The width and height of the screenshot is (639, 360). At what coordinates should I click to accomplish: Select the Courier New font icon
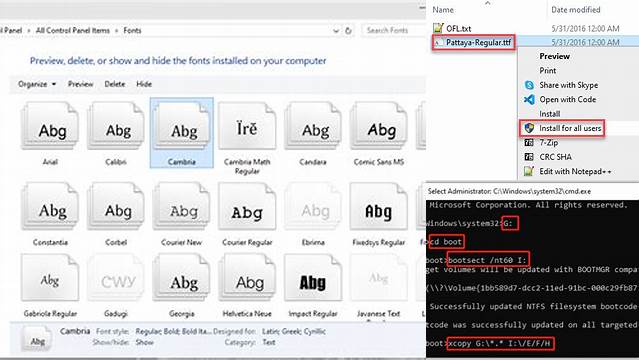point(182,206)
